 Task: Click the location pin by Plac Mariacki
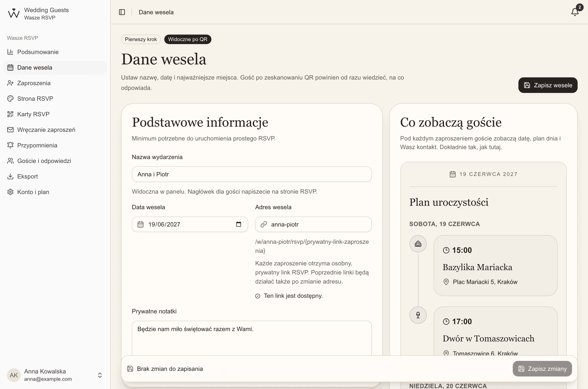point(446,282)
